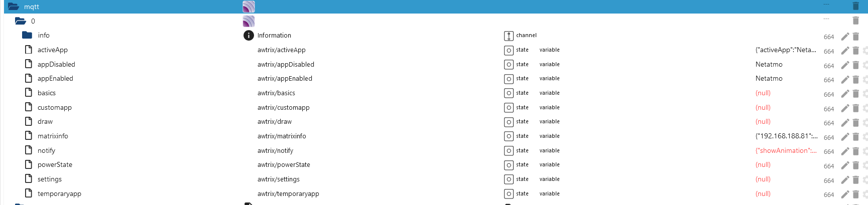Screen dimensions: 868x205
Task: Select the customapp tree item
Action: 55,107
